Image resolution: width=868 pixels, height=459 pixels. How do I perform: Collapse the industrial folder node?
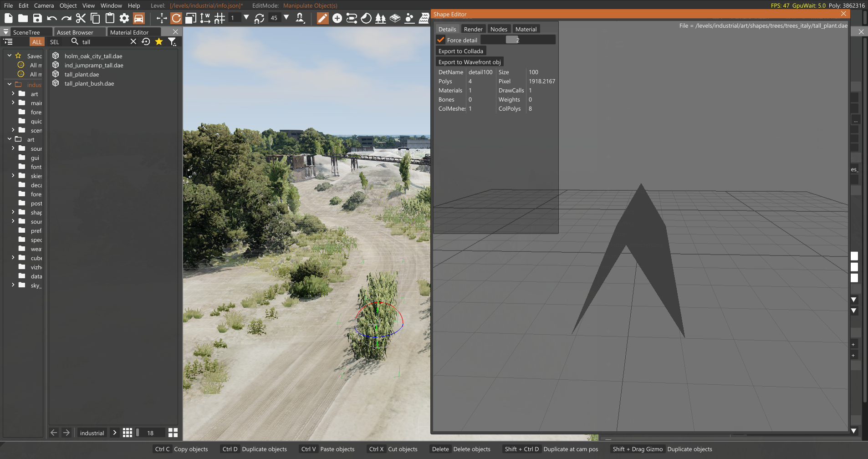click(x=10, y=84)
